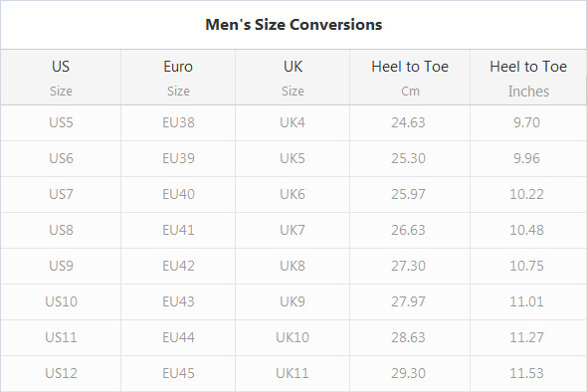Select the US Size column header
587x392 pixels.
61,78
